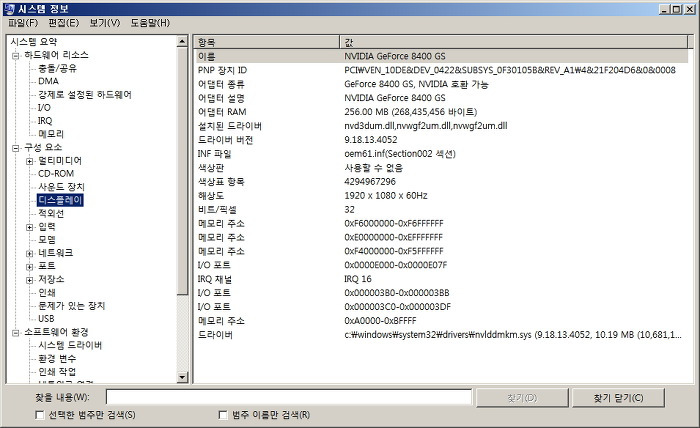Image resolution: width=700 pixels, height=428 pixels.
Task: Expand the 포트 node
Action: (x=29, y=267)
